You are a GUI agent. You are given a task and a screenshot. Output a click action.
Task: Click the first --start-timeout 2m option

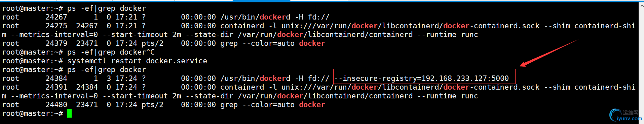point(142,35)
